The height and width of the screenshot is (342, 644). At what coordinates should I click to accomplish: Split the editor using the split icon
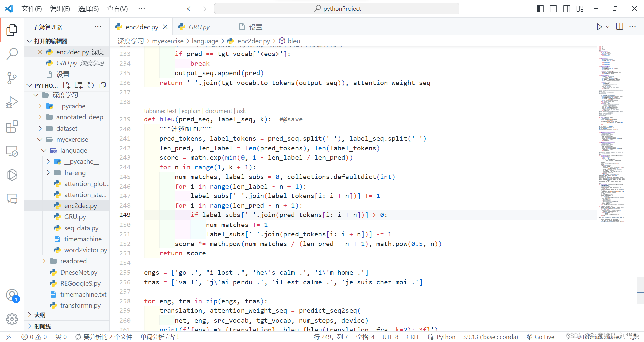coord(620,27)
